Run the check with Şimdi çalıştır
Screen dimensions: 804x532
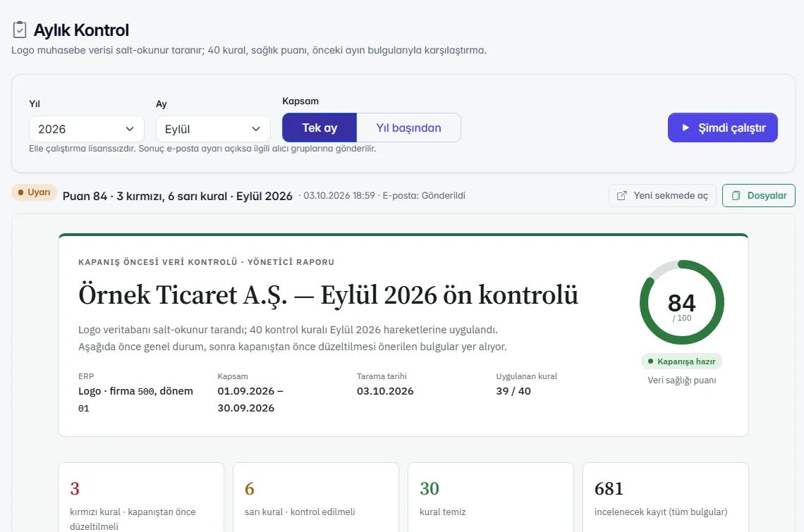click(722, 128)
